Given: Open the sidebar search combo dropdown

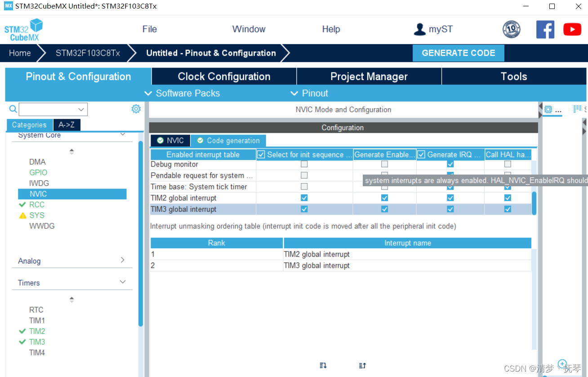Looking at the screenshot, I should tap(81, 109).
